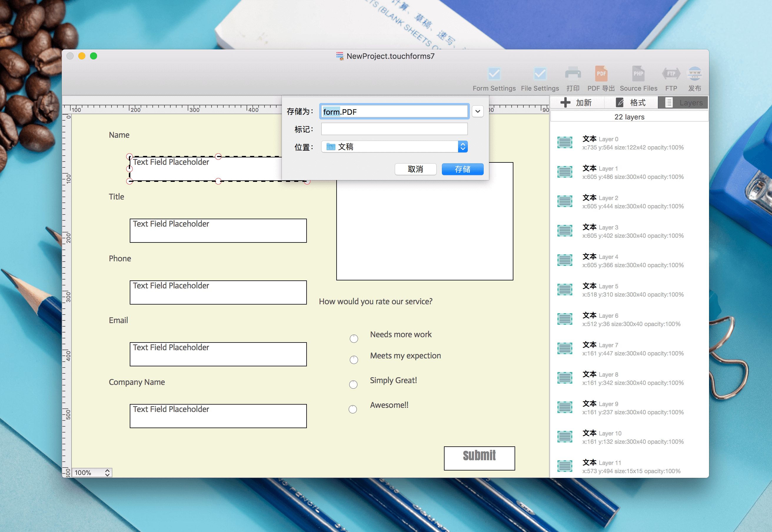Click the Layer 0 list icon
772x532 pixels.
[565, 143]
